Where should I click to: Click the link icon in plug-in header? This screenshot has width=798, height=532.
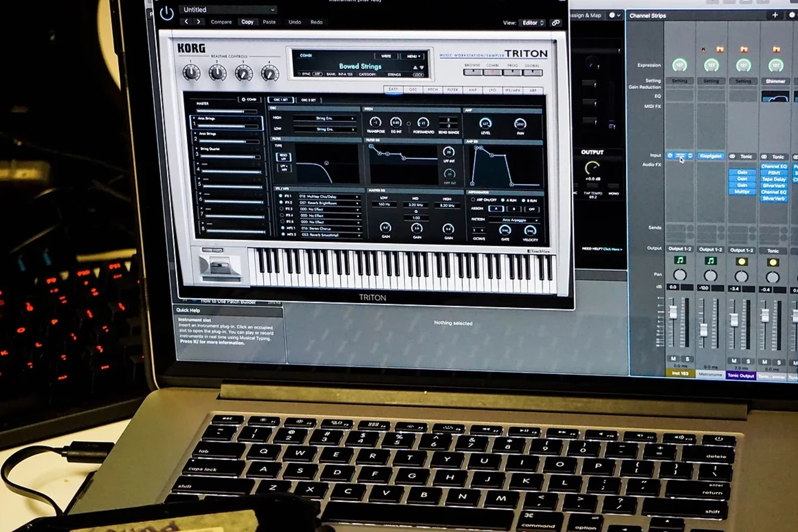tap(555, 23)
